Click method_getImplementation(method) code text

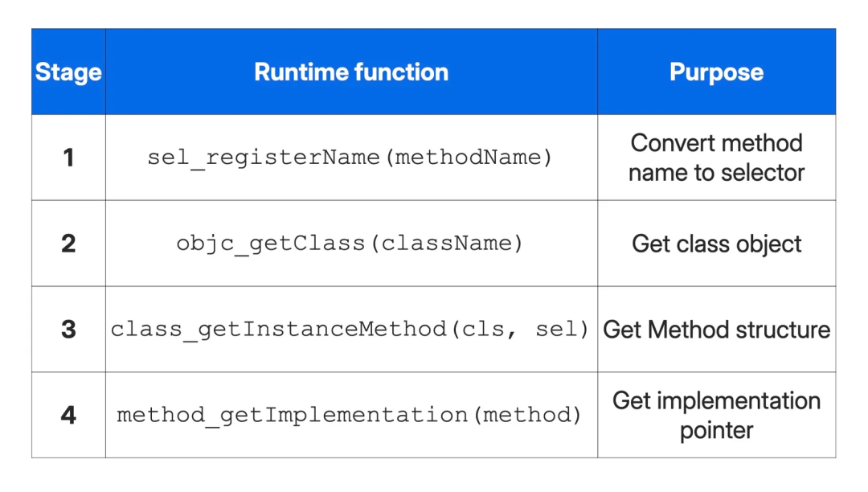350,416
